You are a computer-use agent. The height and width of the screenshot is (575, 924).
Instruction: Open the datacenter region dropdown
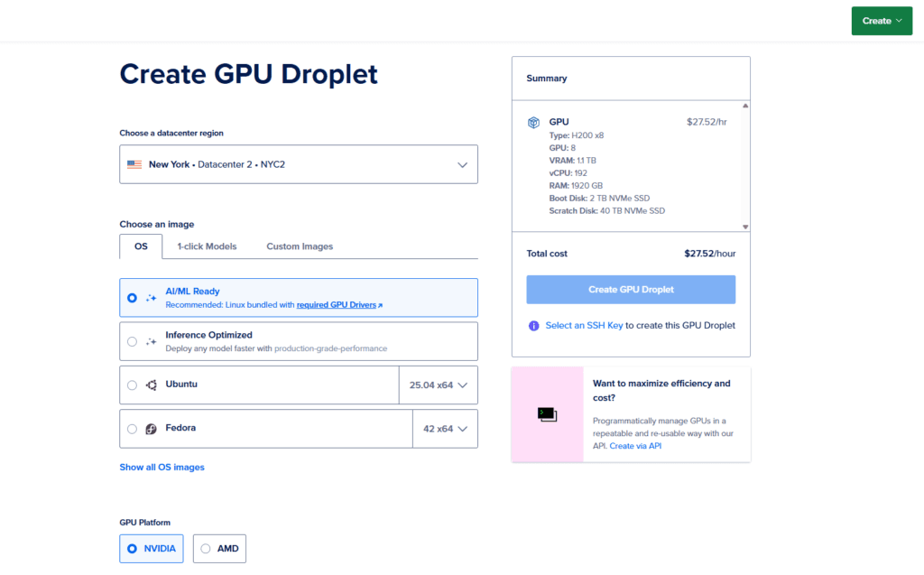299,164
